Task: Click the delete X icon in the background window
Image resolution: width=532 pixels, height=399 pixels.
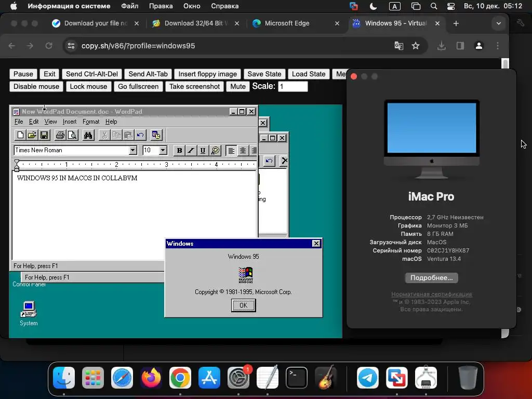Action: coord(284,161)
